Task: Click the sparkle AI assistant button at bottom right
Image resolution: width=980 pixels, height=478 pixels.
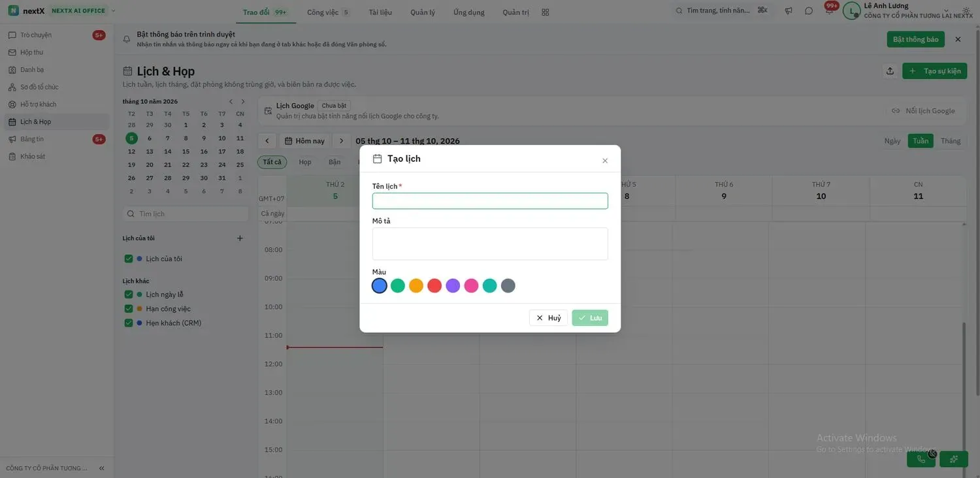Action: (x=954, y=459)
